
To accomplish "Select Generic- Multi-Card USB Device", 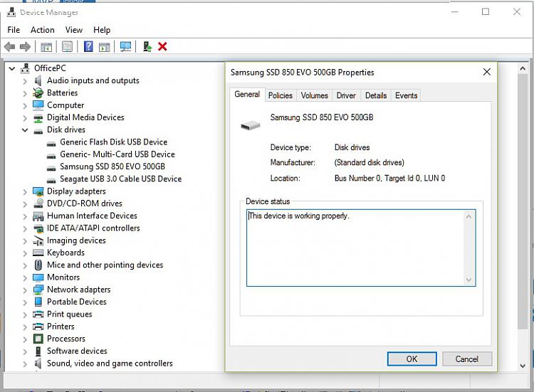I will tap(117, 154).
